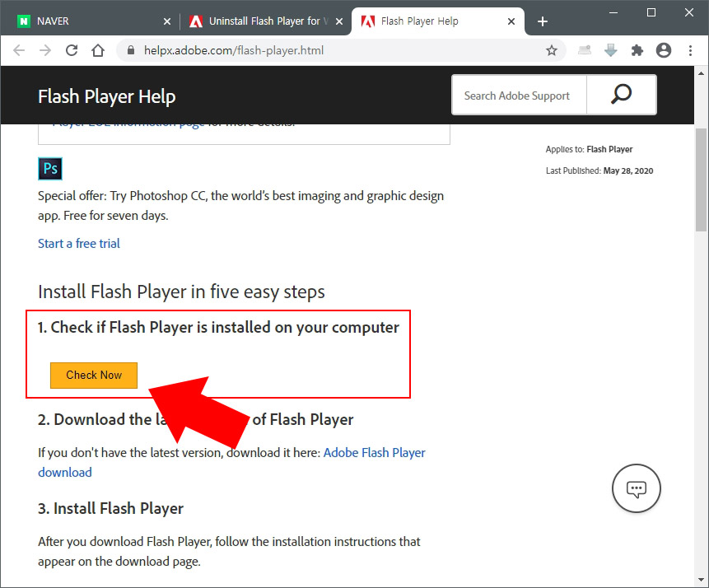The width and height of the screenshot is (709, 588).
Task: Close the NAVER tab
Action: (167, 21)
